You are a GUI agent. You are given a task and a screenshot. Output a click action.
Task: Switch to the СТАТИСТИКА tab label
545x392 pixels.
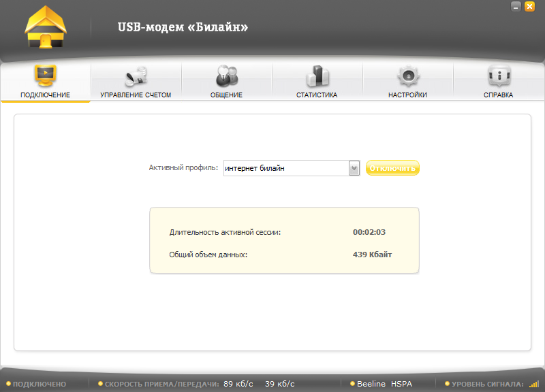(x=317, y=95)
